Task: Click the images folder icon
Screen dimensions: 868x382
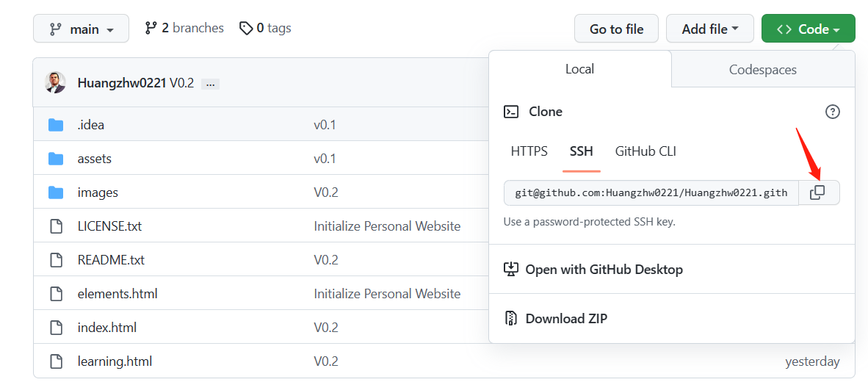Action: coord(56,192)
